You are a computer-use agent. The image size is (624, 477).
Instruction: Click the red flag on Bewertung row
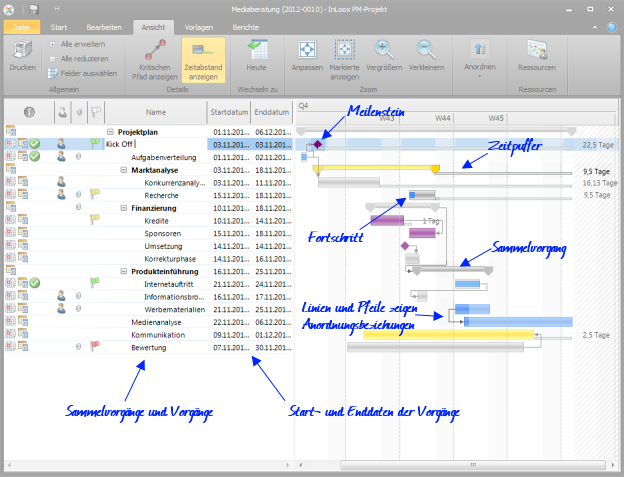tap(95, 346)
